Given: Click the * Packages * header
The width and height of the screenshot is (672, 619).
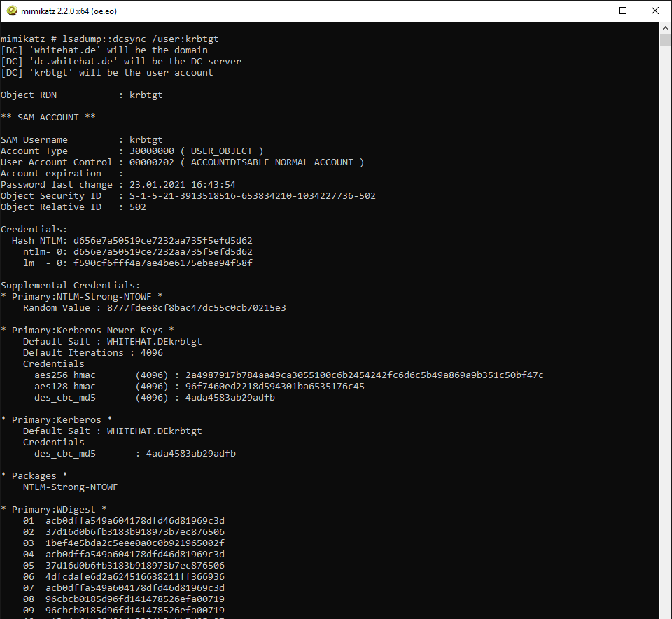Looking at the screenshot, I should [34, 476].
